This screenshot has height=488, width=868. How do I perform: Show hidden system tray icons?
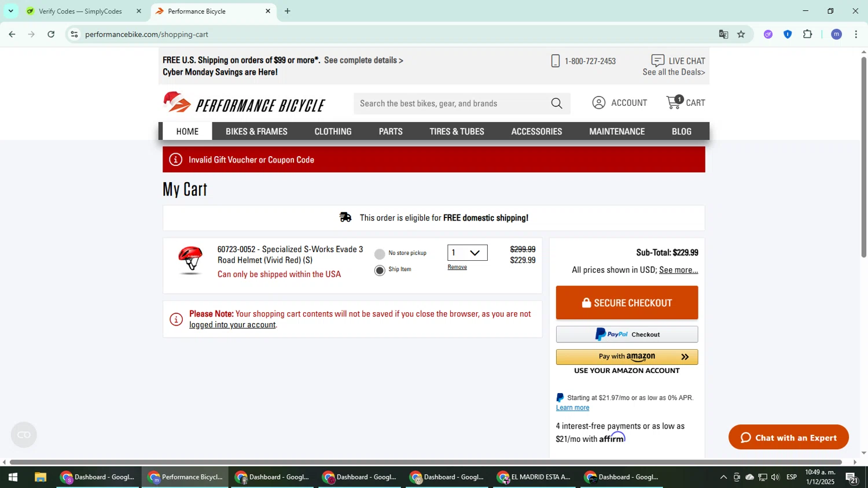[x=723, y=477]
